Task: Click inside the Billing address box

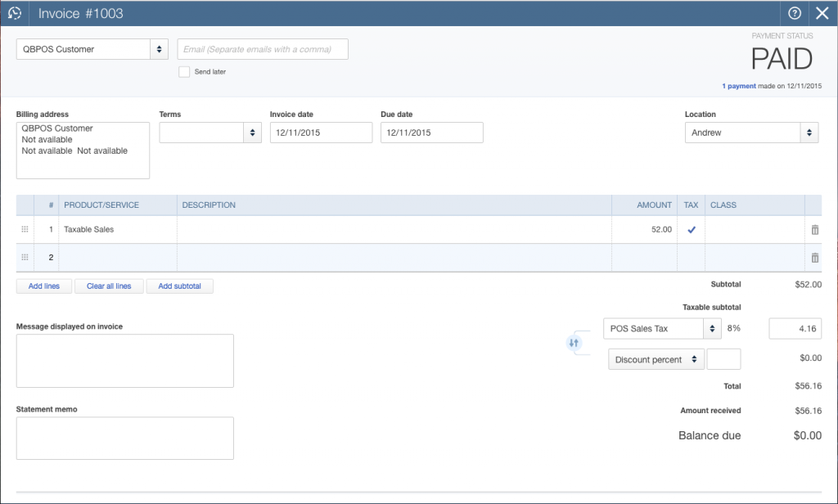Action: pos(83,151)
